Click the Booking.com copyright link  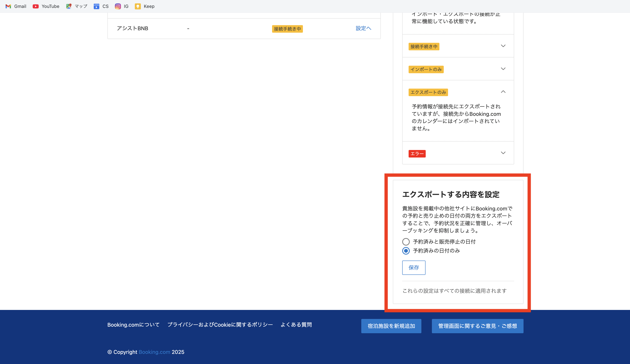(154, 352)
